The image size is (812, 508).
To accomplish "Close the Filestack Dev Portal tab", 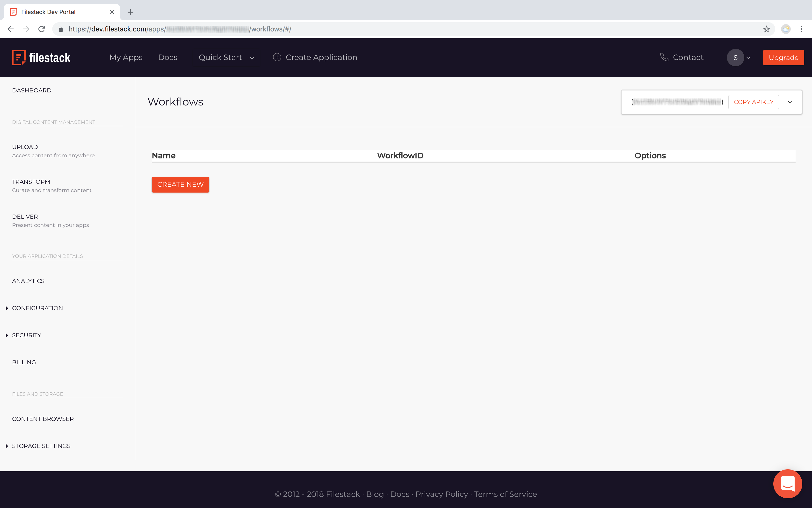I will pos(112,12).
